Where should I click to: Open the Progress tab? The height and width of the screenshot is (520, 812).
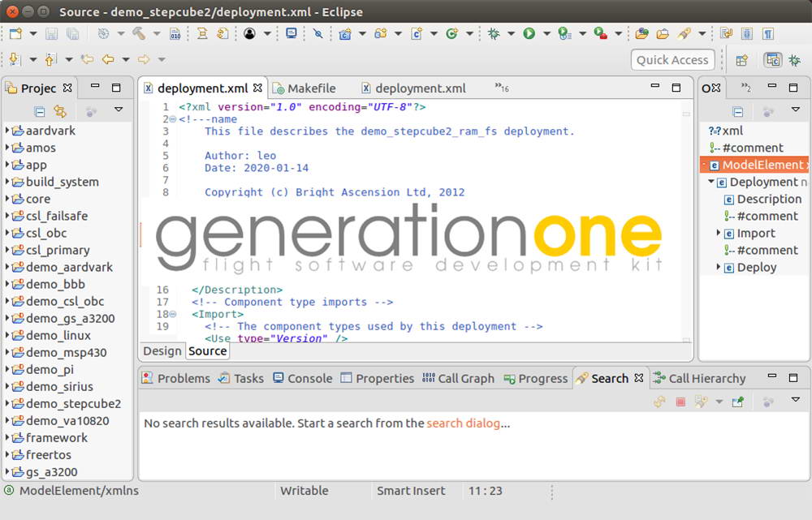(x=536, y=379)
